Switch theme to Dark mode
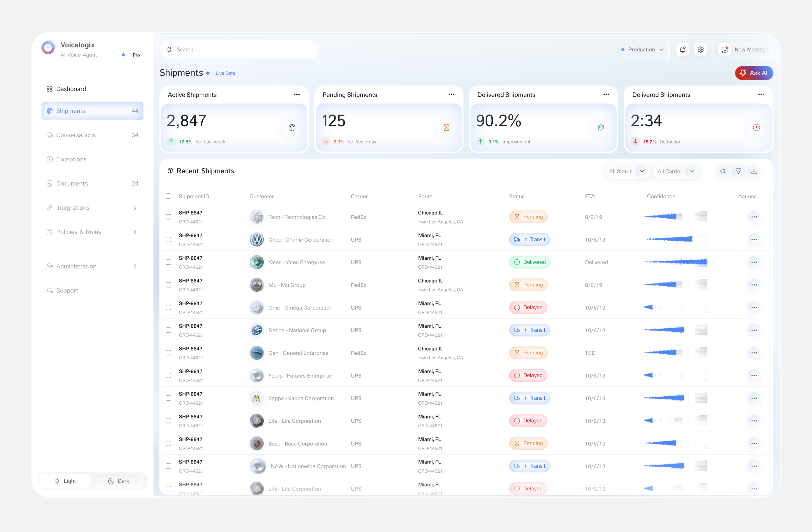 (x=119, y=481)
